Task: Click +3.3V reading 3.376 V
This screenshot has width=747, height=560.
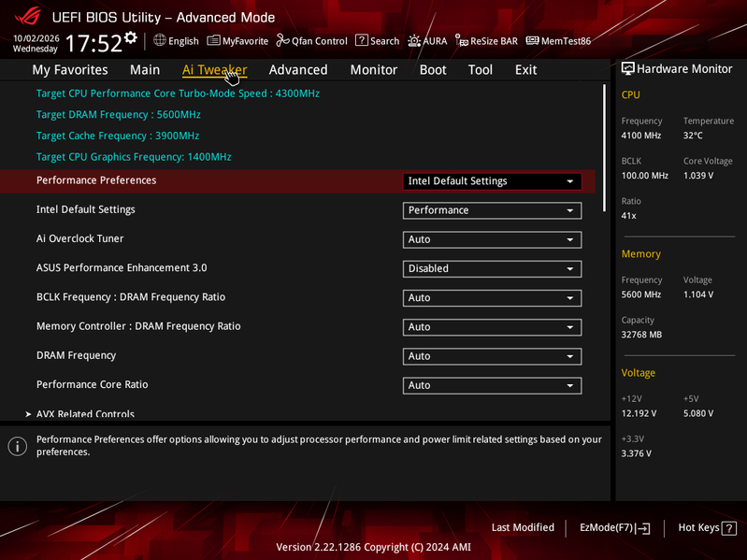Action: (x=637, y=453)
